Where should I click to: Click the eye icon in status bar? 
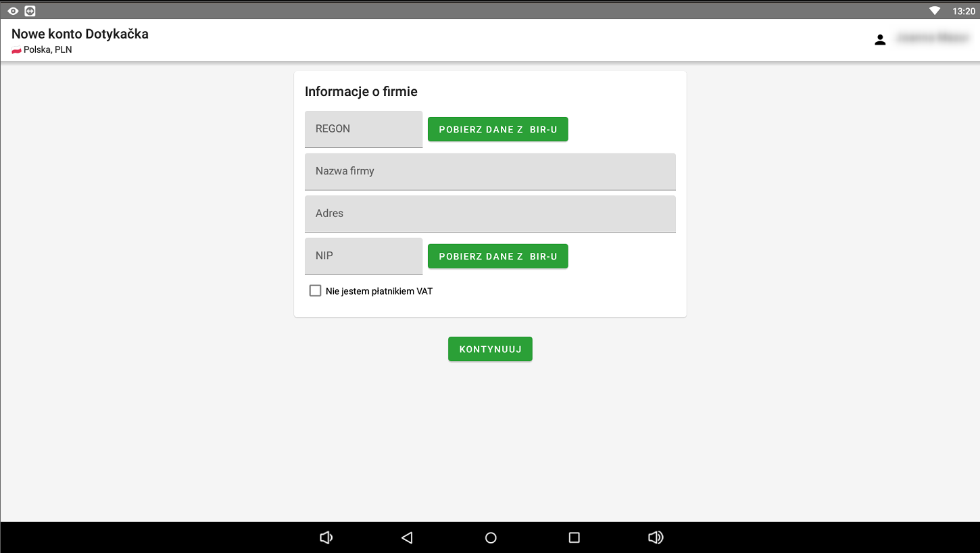(x=13, y=11)
